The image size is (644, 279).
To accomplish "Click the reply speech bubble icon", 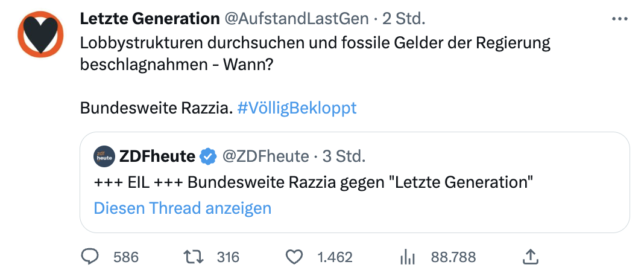I will (90, 257).
